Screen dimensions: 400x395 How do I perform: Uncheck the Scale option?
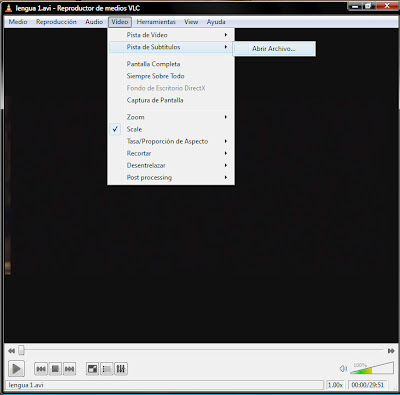171,129
